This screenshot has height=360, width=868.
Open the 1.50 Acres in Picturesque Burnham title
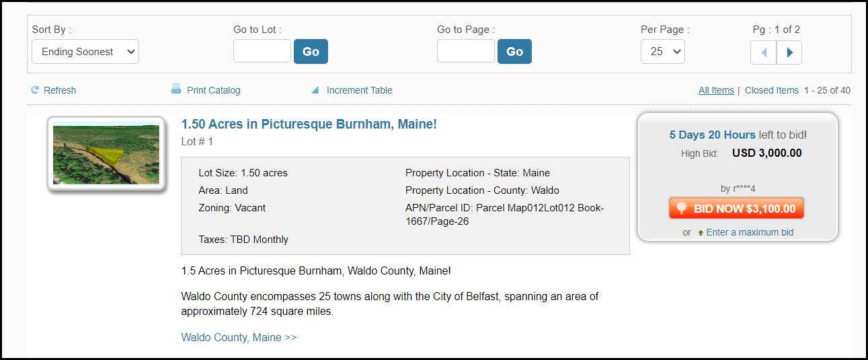(x=309, y=124)
